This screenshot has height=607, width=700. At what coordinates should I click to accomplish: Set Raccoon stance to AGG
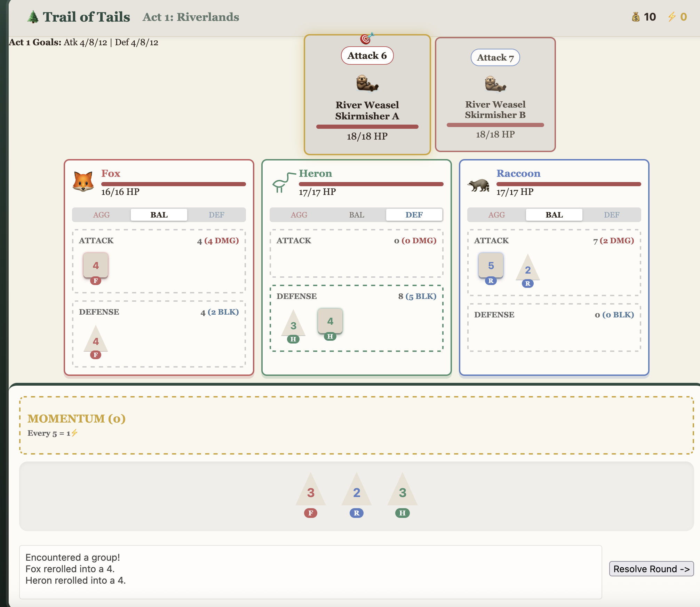pos(496,215)
